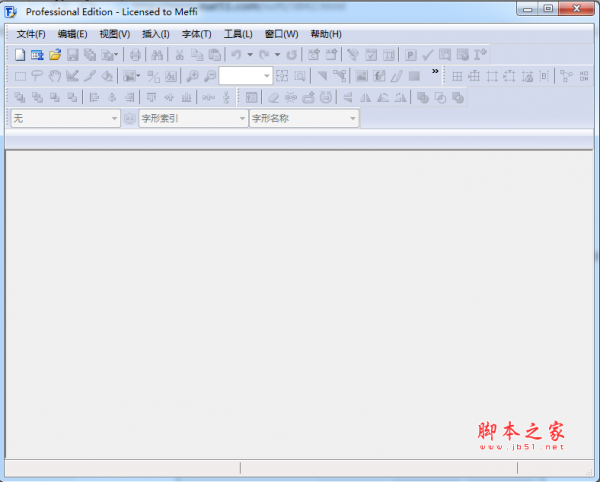The height and width of the screenshot is (482, 600).
Task: Click the TT icon in toolbar
Action: point(389,55)
